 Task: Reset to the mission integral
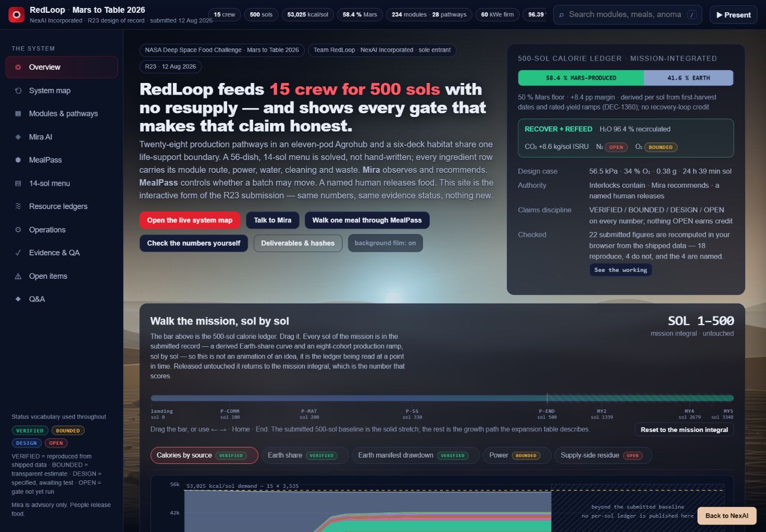(684, 429)
